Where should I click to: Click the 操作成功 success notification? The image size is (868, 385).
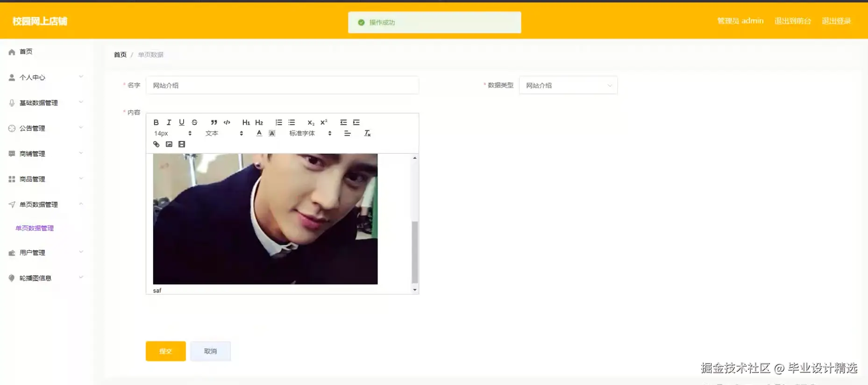pyautogui.click(x=434, y=22)
